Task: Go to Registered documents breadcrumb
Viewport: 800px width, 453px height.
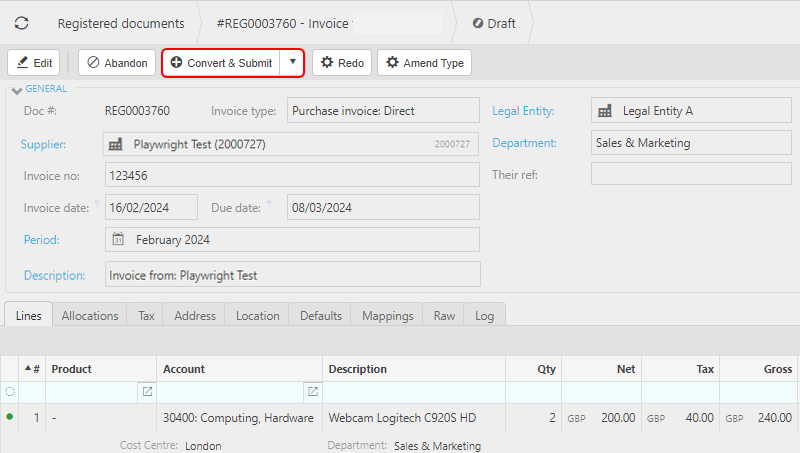Action: tap(120, 23)
